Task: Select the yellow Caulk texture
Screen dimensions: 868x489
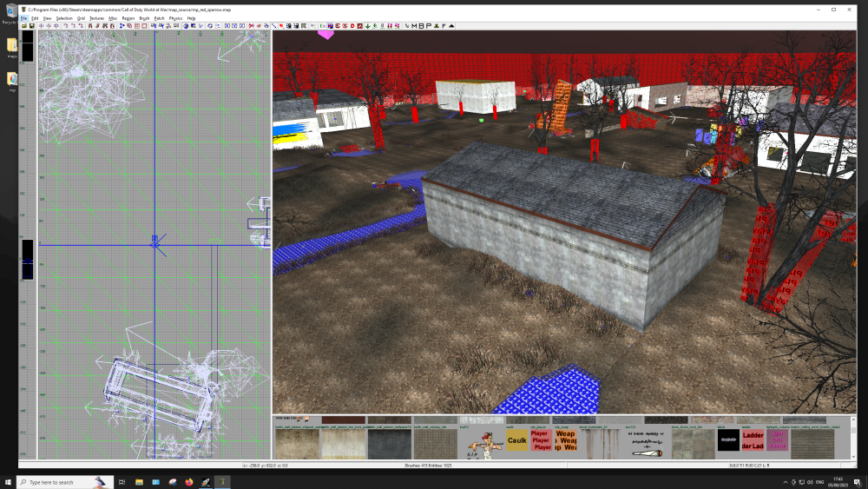Action: 516,440
